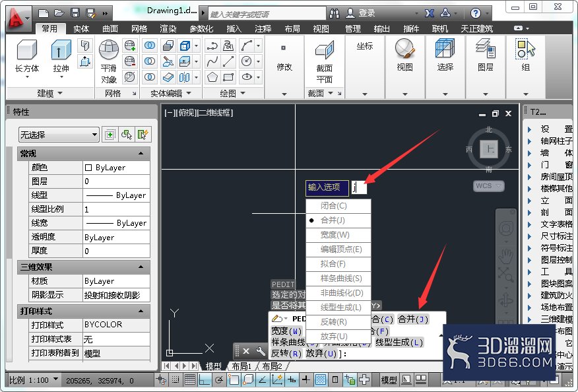This screenshot has height=392, width=578.
Task: Click the Select Objects icon in Properties palette
Action: pyautogui.click(x=127, y=135)
